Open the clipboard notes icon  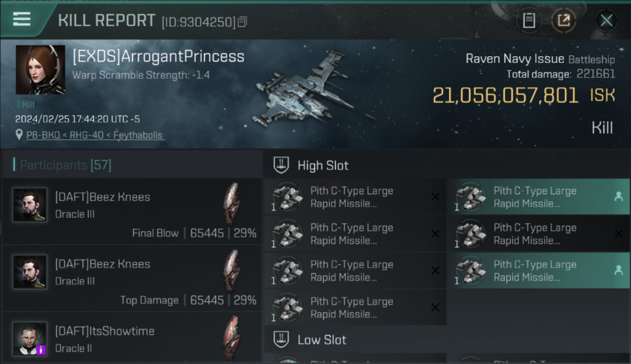click(x=529, y=20)
